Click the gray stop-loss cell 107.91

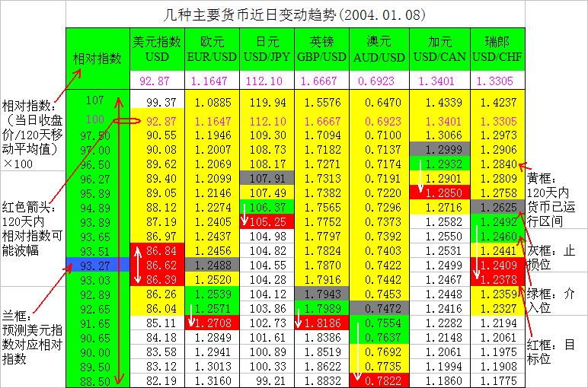(267, 178)
